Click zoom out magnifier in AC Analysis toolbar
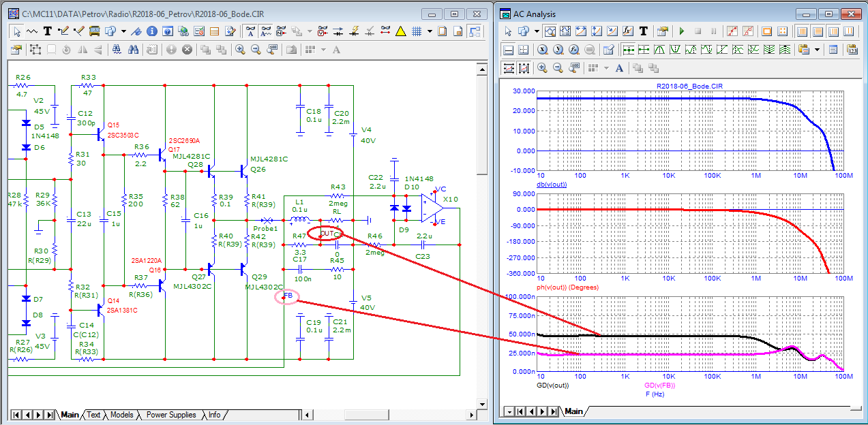 [x=558, y=67]
